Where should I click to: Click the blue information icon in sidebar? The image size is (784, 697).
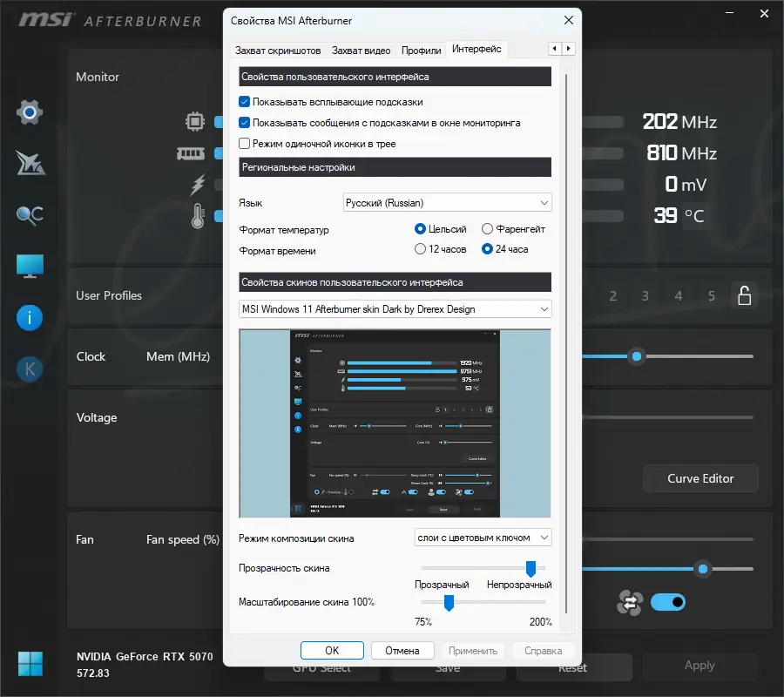coord(30,318)
